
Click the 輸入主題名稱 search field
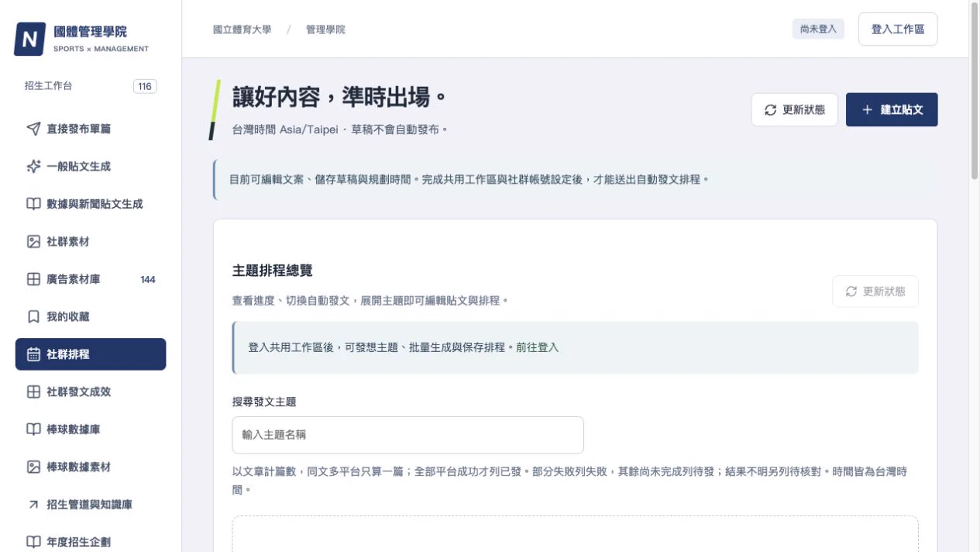[x=407, y=435]
